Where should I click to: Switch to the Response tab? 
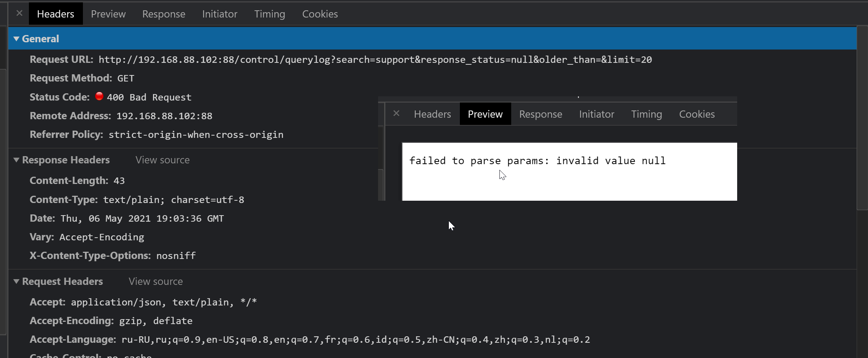tap(164, 14)
